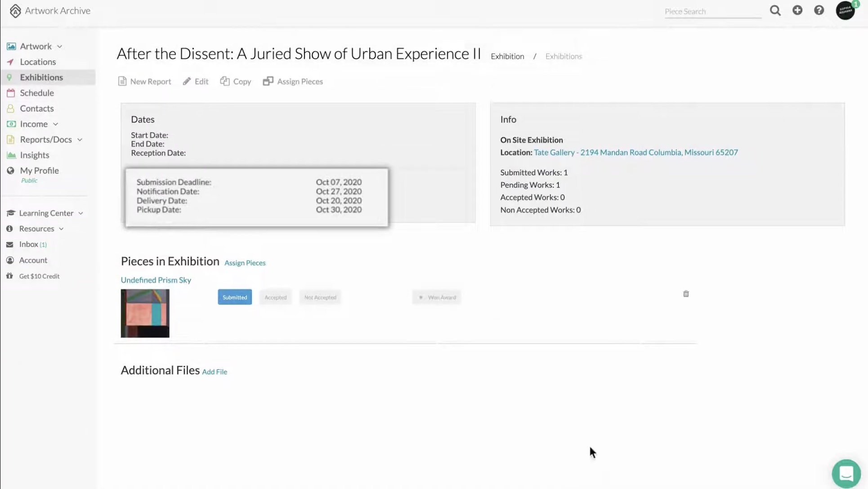Click the Artwork Archive logo icon

click(x=15, y=11)
